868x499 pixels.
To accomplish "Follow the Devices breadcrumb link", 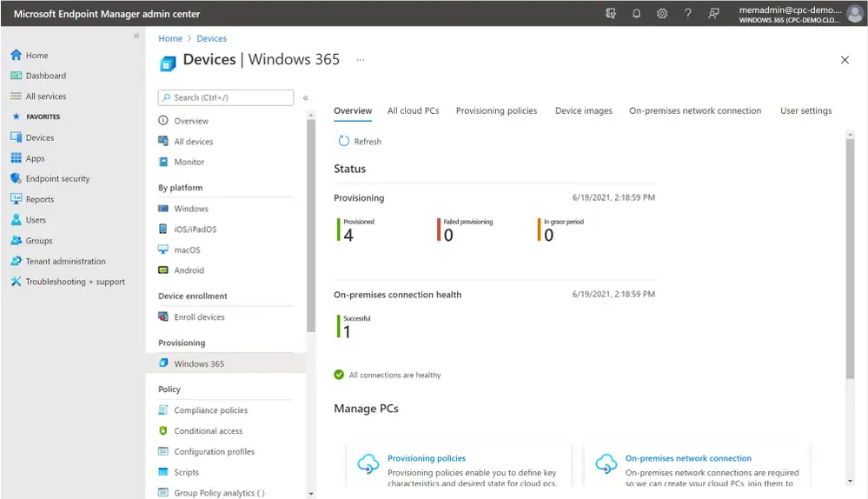I will 211,38.
